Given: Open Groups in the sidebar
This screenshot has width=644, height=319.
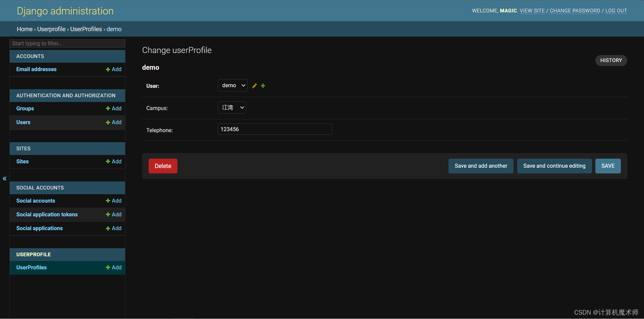Looking at the screenshot, I should (25, 109).
